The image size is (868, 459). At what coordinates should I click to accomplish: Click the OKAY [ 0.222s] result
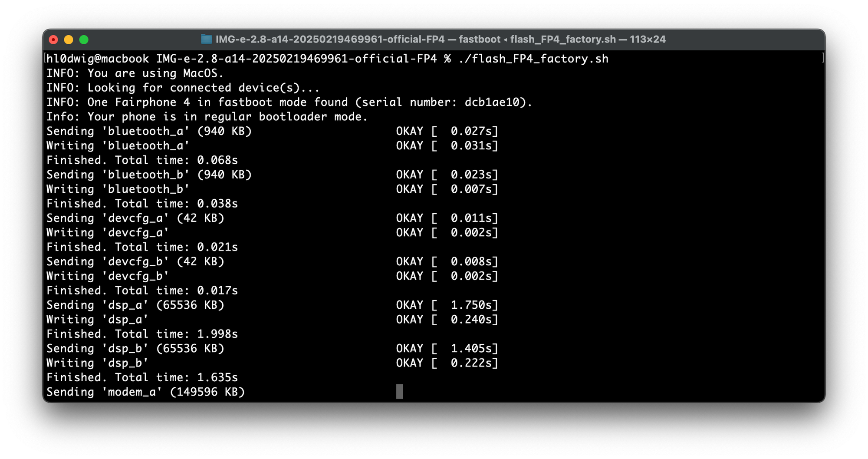pyautogui.click(x=447, y=363)
